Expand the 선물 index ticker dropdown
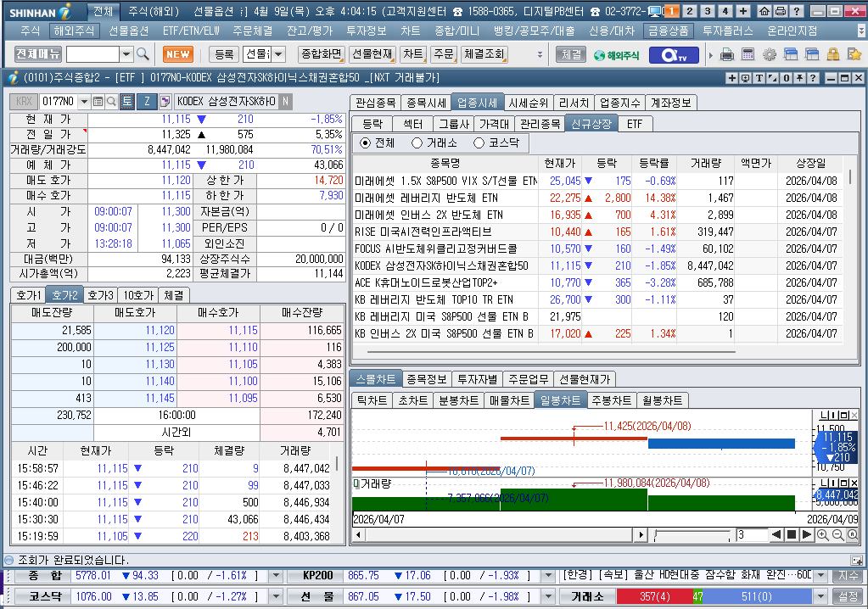This screenshot has width=868, height=609. click(x=548, y=597)
